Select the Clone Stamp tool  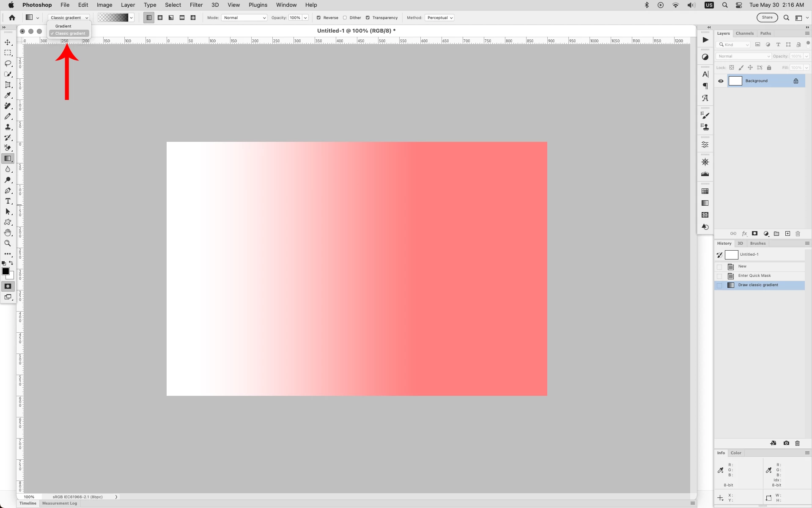point(8,127)
